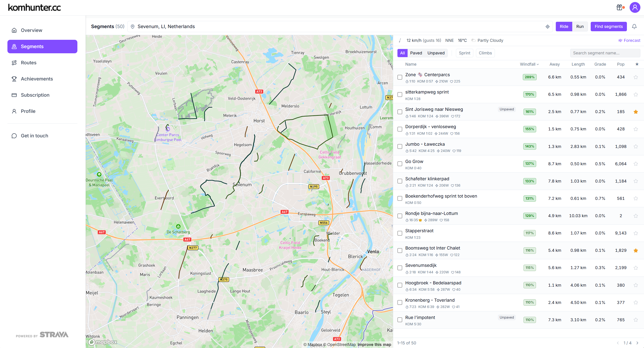Image resolution: width=644 pixels, height=348 pixels.
Task: Check the Zone Centerparcs checkbox
Action: click(400, 77)
